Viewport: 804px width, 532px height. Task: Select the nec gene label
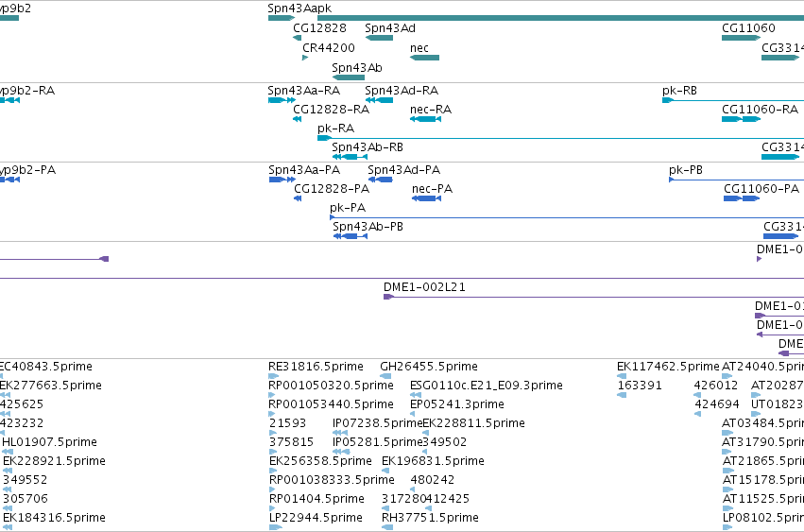[419, 47]
